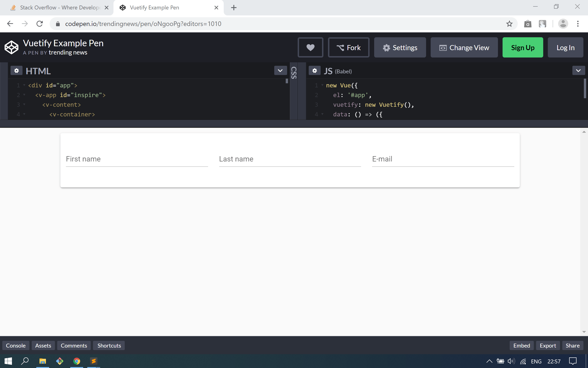The width and height of the screenshot is (588, 368).
Task: Open JS editor settings gear
Action: [x=314, y=71]
